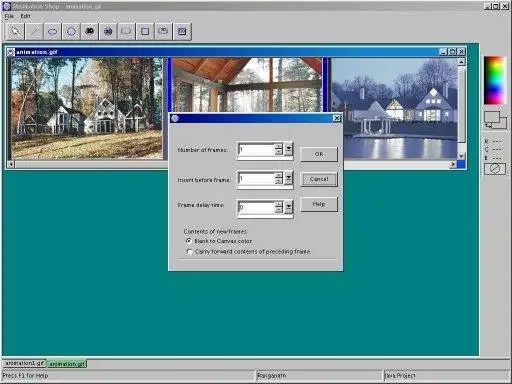Click the background color swatch

[x=502, y=123]
